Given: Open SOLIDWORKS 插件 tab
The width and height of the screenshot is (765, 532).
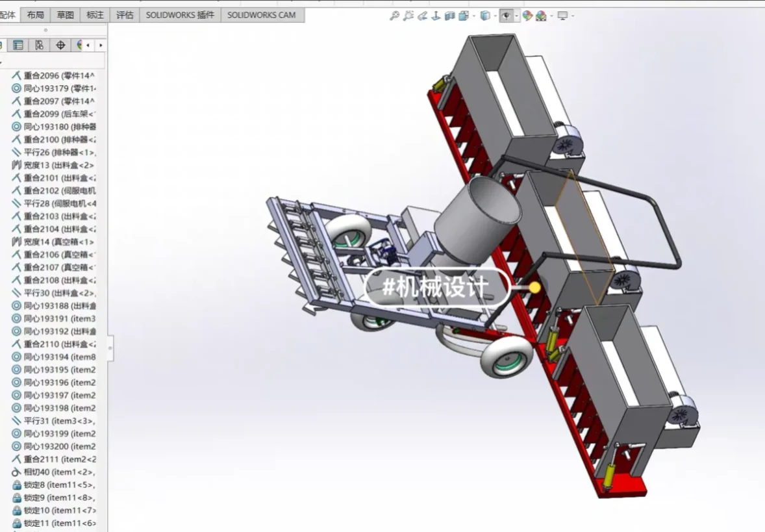Looking at the screenshot, I should [x=180, y=15].
